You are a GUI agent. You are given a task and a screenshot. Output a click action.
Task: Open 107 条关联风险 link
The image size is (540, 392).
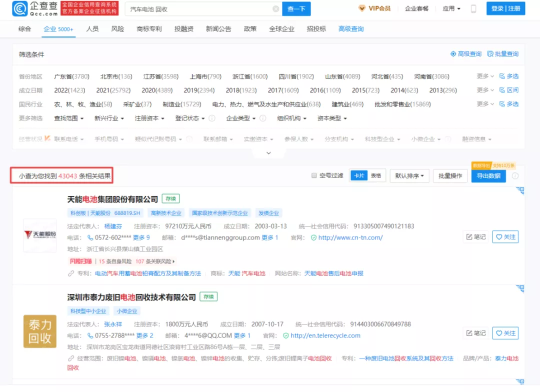(154, 261)
